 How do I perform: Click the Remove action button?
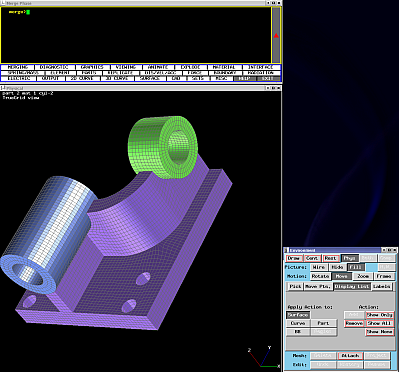coord(354,323)
